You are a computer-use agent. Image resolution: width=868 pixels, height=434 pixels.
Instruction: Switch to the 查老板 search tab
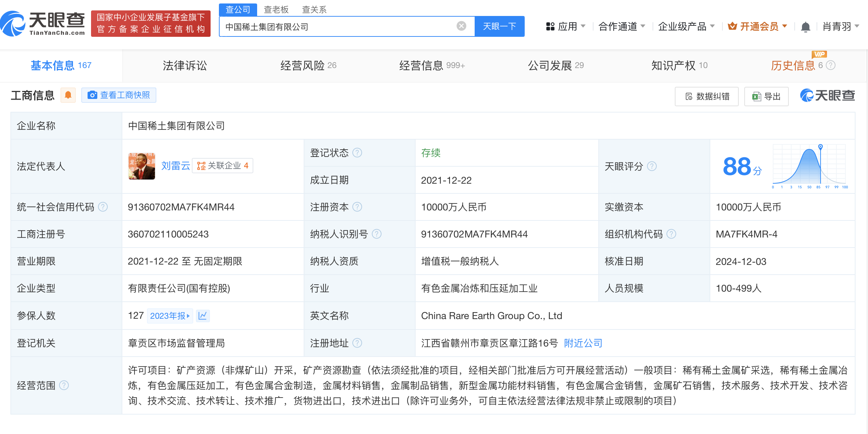[276, 9]
